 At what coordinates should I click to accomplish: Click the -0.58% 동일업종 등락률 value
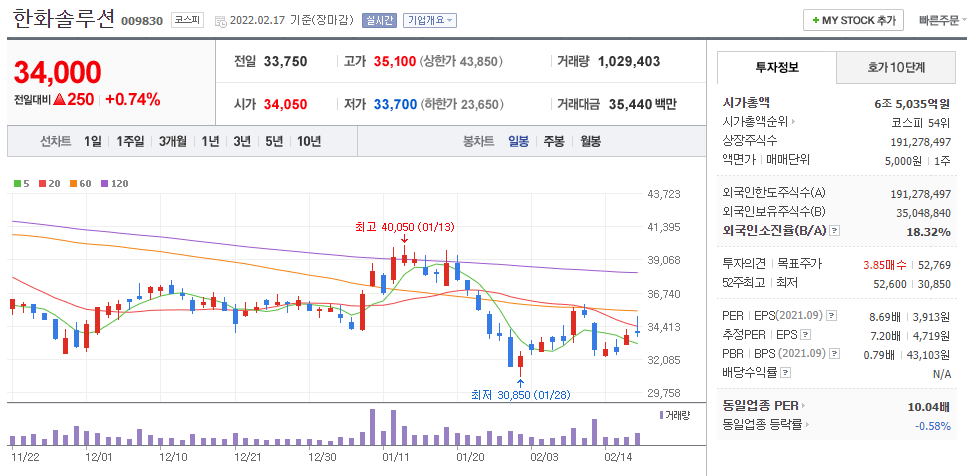click(933, 426)
